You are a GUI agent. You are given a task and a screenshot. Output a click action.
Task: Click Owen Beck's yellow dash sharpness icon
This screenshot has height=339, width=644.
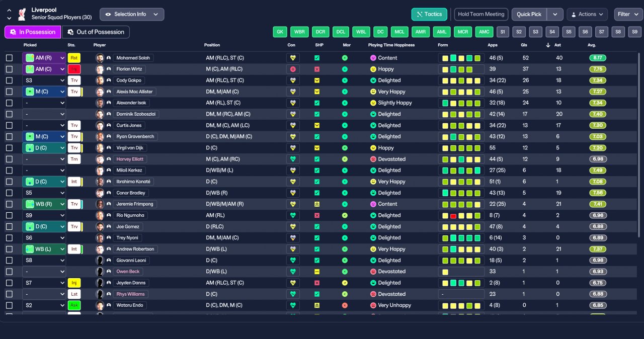317,272
